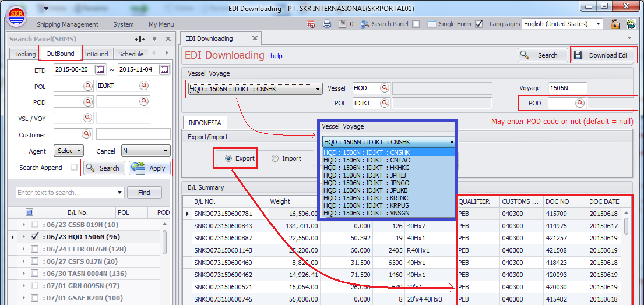Expand the 07/01 GRN 0095N tree row

coord(23,286)
